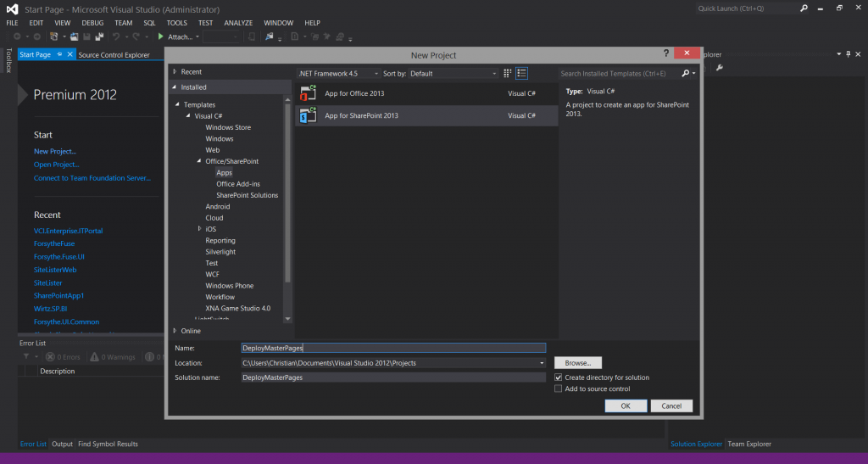
Task: Click the App for SharePoint 2013 template icon
Action: 308,115
